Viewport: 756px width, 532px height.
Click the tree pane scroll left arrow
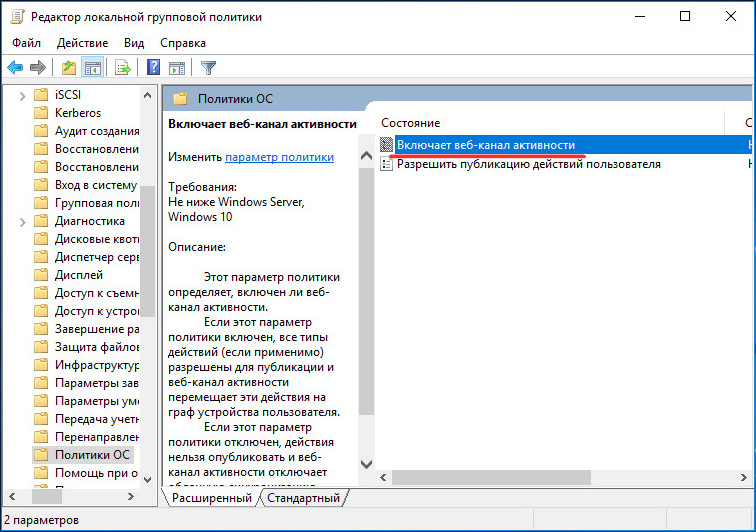(x=13, y=496)
